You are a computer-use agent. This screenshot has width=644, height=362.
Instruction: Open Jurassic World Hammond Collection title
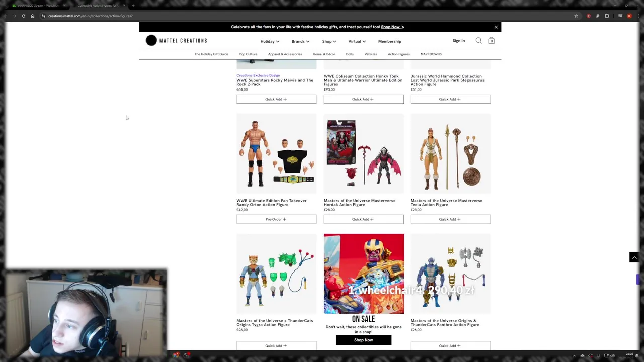click(x=447, y=80)
